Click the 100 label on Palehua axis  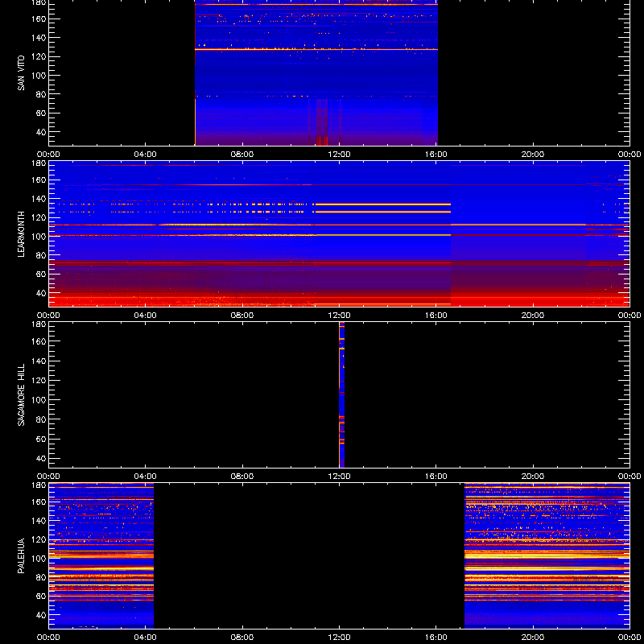pos(39,559)
